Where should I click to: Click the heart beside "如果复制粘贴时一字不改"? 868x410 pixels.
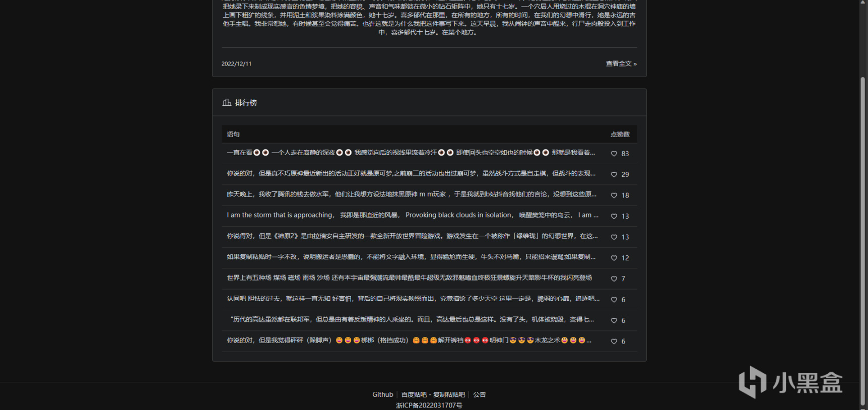614,258
